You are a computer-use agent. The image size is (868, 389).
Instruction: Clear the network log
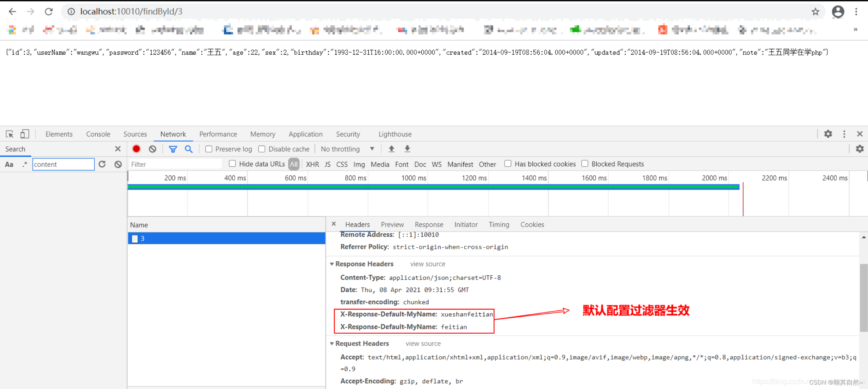pos(153,149)
